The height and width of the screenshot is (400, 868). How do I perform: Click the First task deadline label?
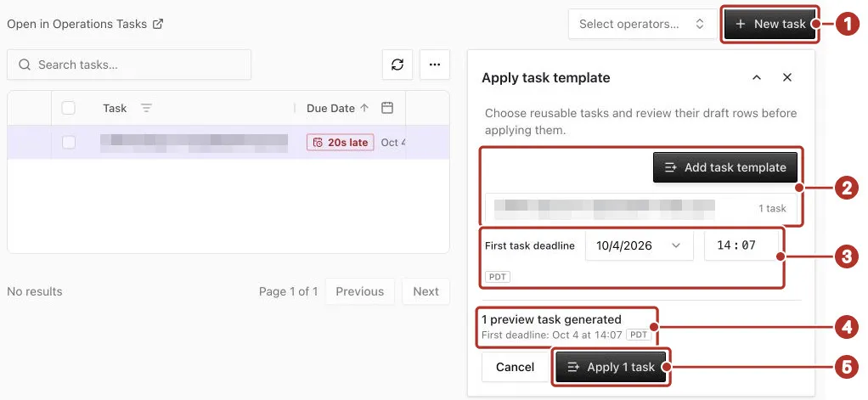[530, 245]
